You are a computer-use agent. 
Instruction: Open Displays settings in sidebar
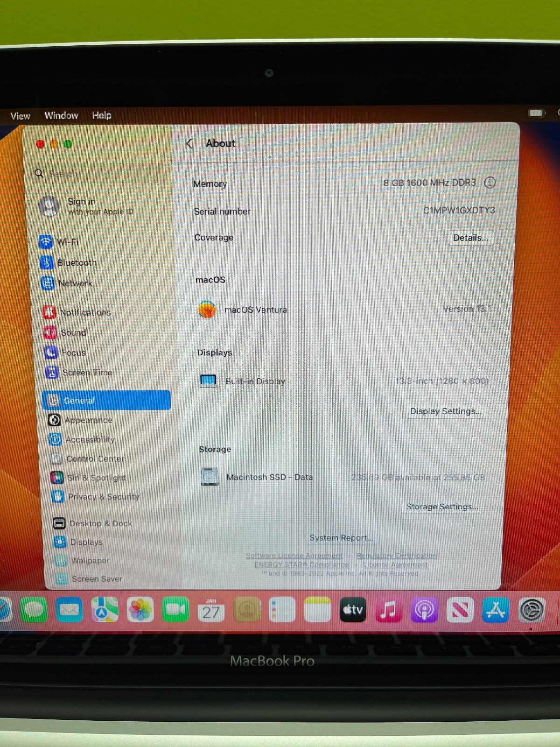(x=78, y=542)
